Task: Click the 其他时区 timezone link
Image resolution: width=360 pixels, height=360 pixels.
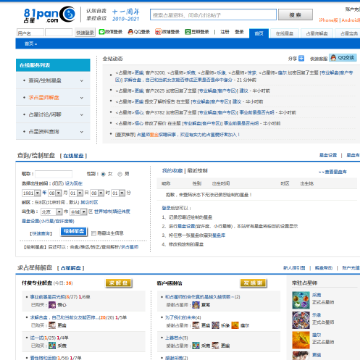Action: pyautogui.click(x=90, y=202)
